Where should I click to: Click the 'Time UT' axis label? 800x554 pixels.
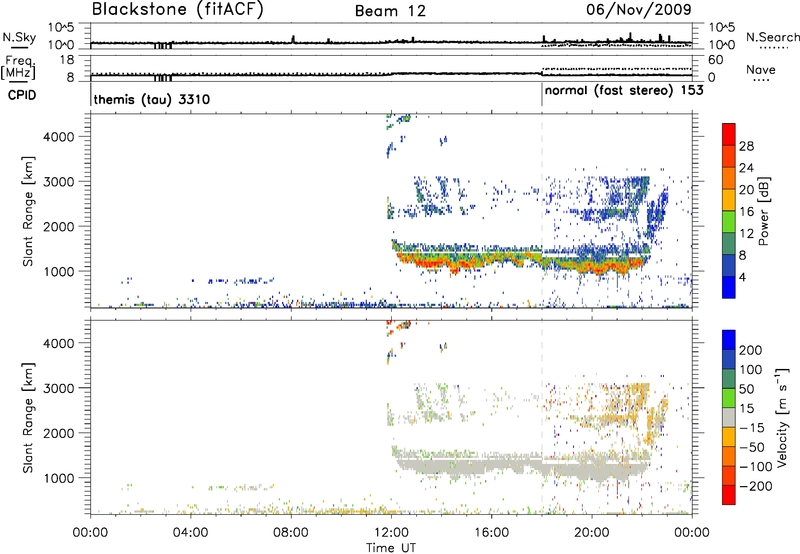(391, 548)
